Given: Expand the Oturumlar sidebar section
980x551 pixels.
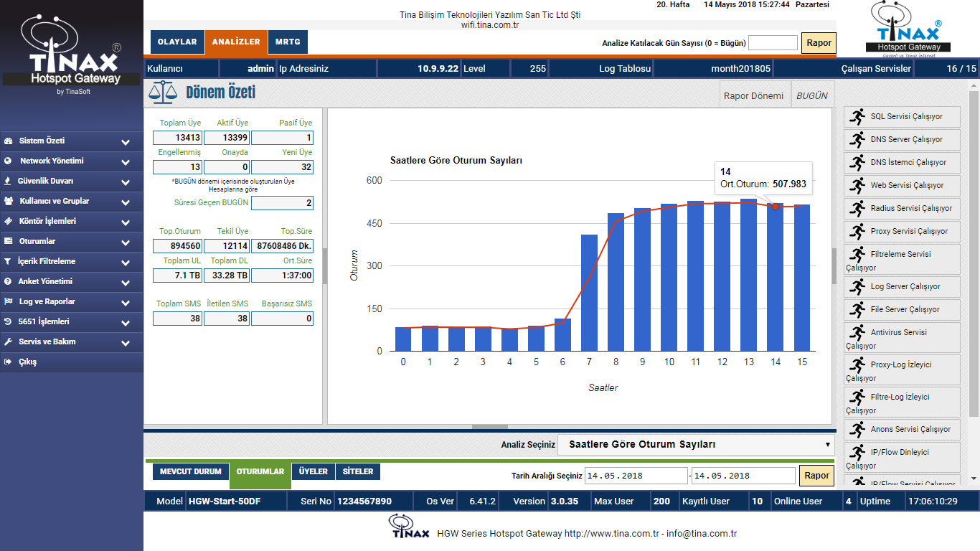Looking at the screenshot, I should tap(126, 242).
